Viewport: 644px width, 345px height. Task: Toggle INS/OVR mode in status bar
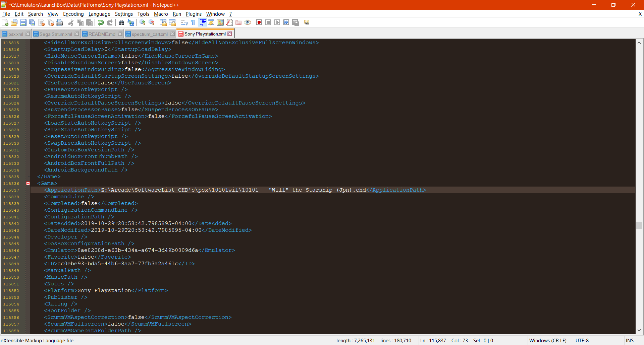[630, 341]
